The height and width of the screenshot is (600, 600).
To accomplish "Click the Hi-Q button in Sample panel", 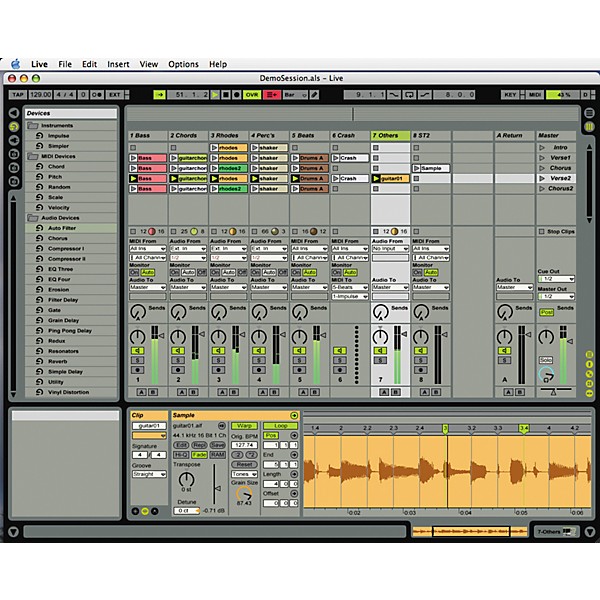I will [x=181, y=455].
